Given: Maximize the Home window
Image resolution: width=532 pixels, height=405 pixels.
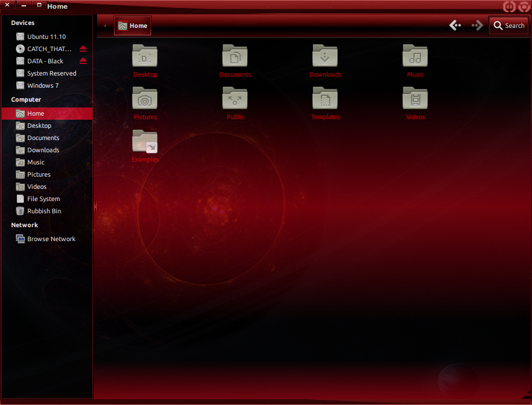Looking at the screenshot, I should pyautogui.click(x=39, y=5).
